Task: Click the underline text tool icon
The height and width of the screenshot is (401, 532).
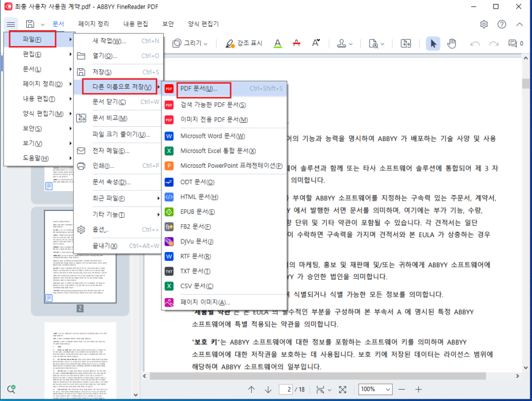Action: click(x=277, y=43)
